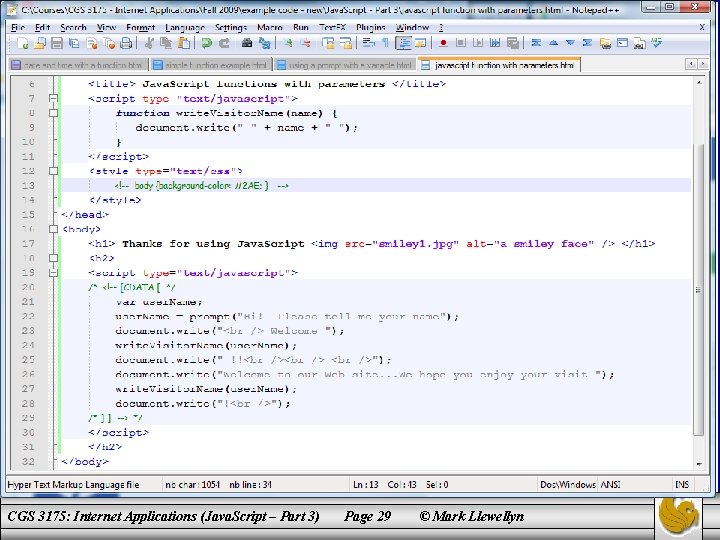Switch to 'date and time with a function' tab
This screenshot has height=540, width=720.
coord(78,65)
